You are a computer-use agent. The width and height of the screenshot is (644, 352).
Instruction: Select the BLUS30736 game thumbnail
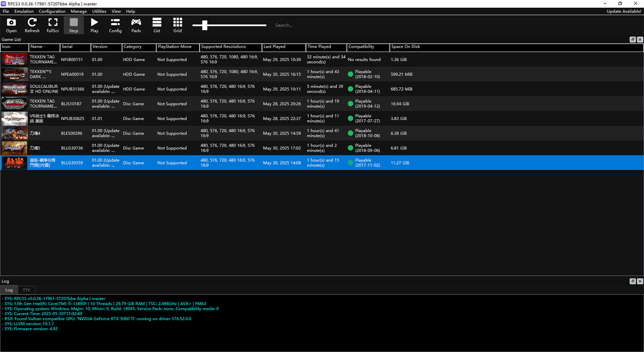point(14,148)
